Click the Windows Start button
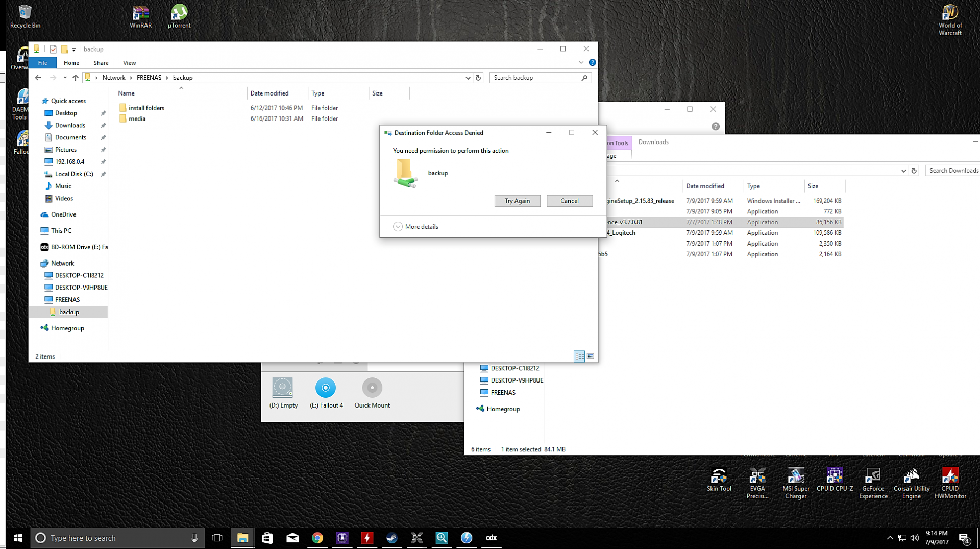Image resolution: width=980 pixels, height=549 pixels. (18, 538)
